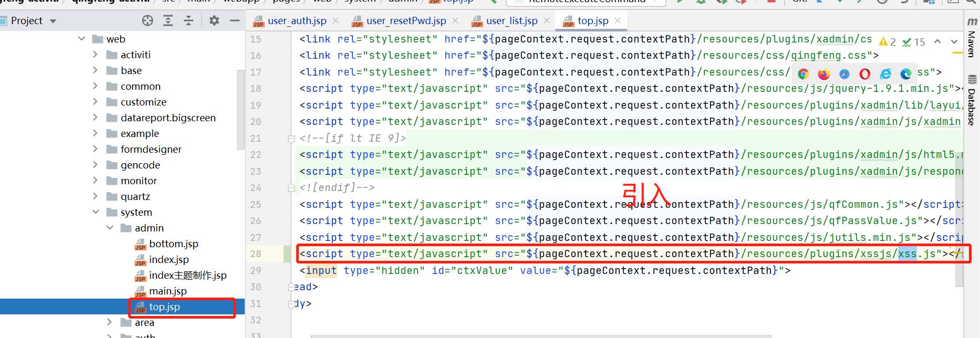Close the top.jsp tab
This screenshot has height=338, width=980.
(618, 20)
